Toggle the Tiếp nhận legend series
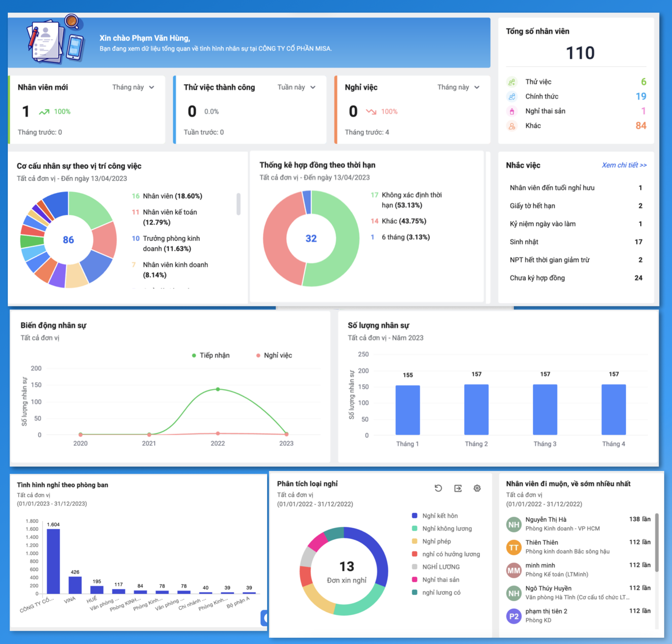The image size is (672, 644). click(211, 355)
